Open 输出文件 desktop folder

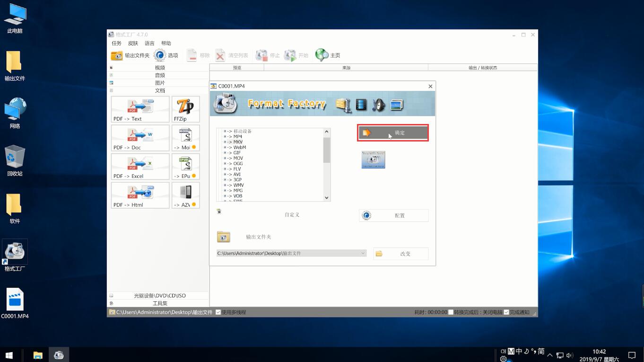[x=15, y=66]
